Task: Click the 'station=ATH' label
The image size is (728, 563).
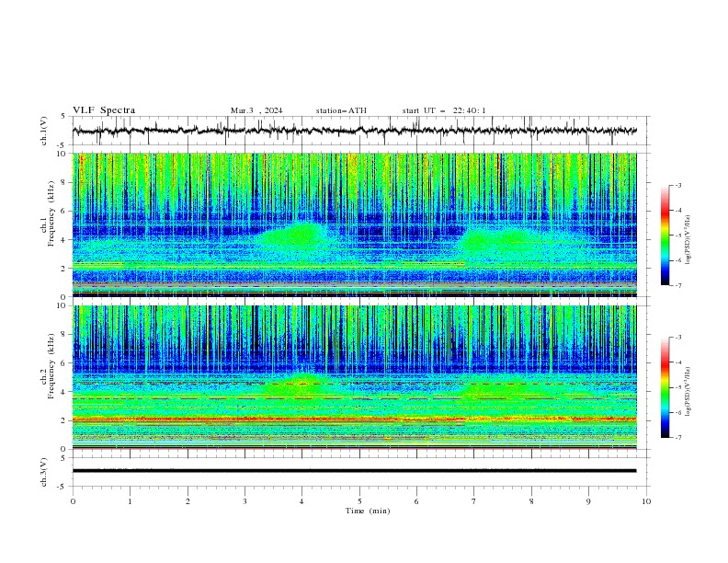Action: point(341,110)
